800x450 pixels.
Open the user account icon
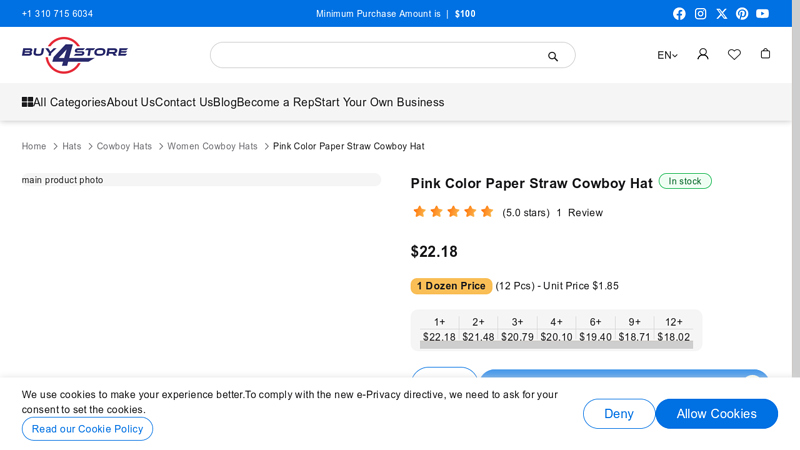point(703,54)
